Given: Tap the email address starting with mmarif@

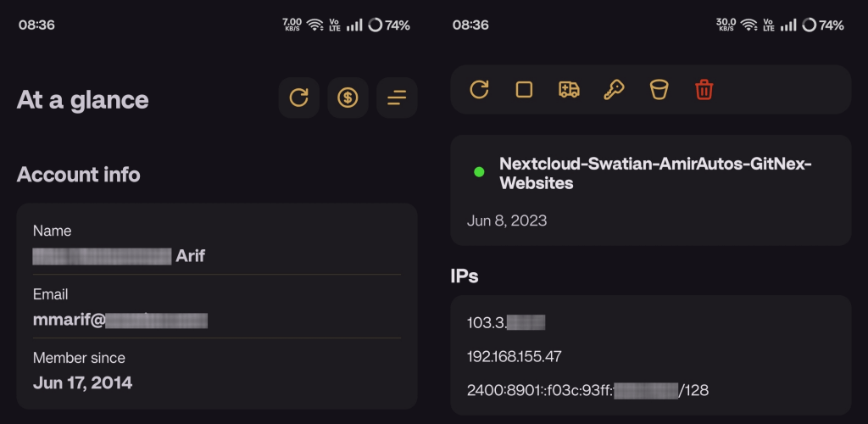Looking at the screenshot, I should pos(120,320).
